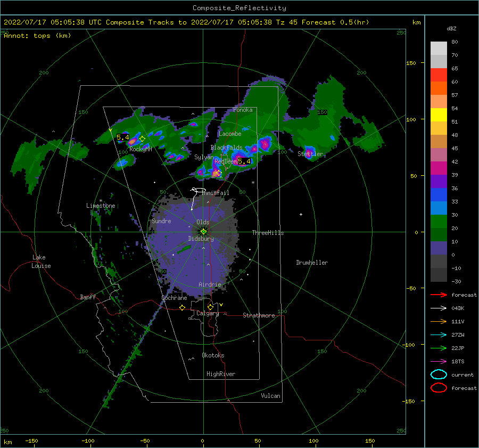Click the magenta 18TS arrow legend icon
The image size is (479, 448).
point(439,362)
